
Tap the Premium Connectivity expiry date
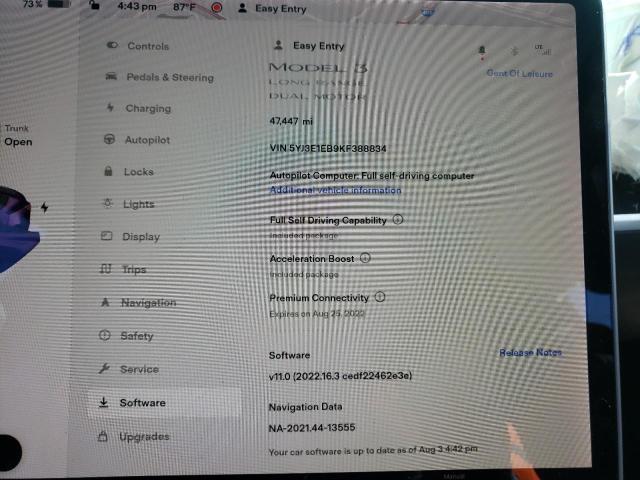pyautogui.click(x=317, y=314)
